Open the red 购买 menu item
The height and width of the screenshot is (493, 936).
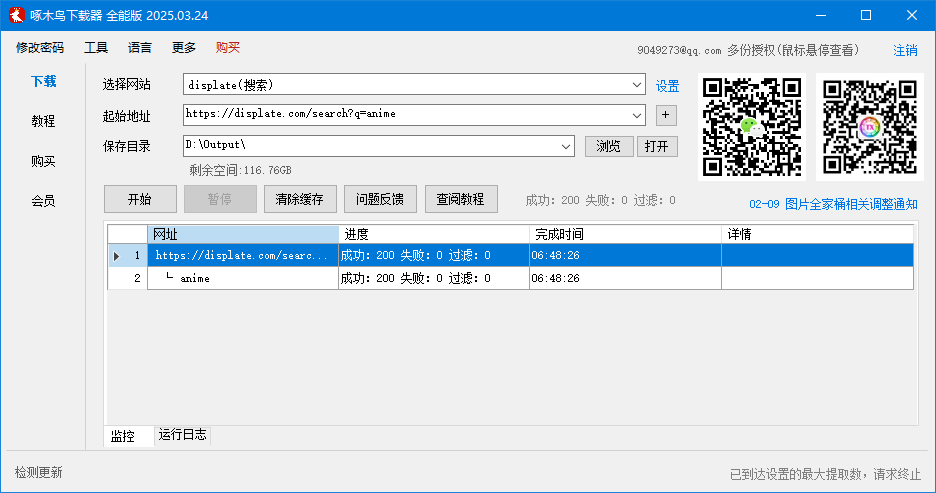click(227, 48)
